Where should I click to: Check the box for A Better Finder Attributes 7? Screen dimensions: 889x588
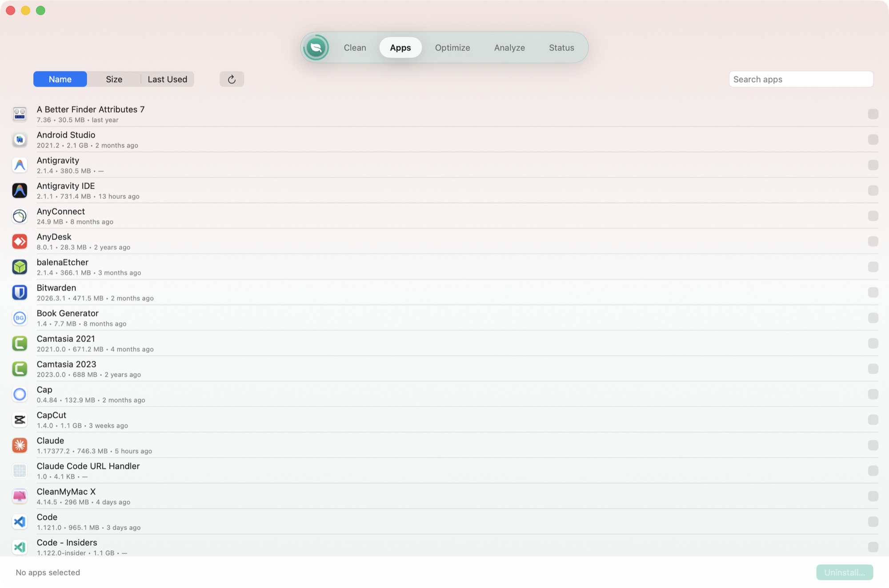pyautogui.click(x=873, y=114)
